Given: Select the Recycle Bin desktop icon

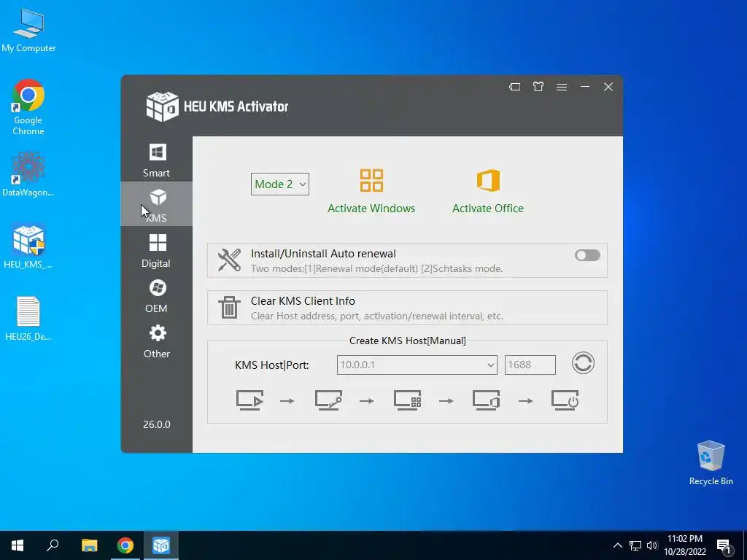Looking at the screenshot, I should [711, 463].
